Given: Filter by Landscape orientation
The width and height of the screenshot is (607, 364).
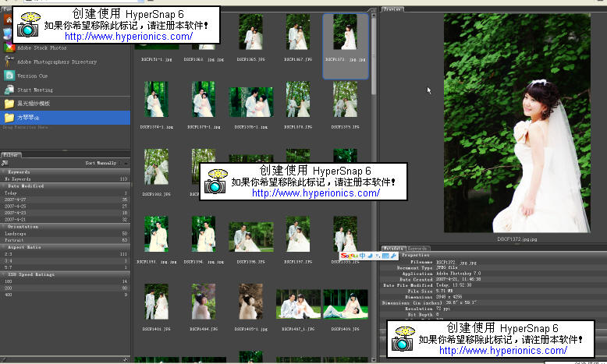Looking at the screenshot, I should pyautogui.click(x=65, y=233).
